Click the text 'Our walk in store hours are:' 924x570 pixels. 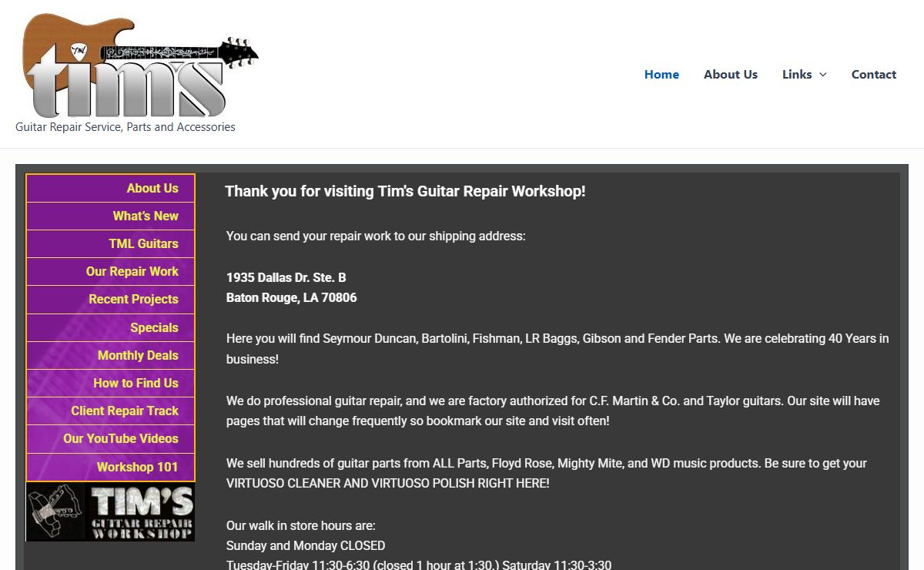301,525
